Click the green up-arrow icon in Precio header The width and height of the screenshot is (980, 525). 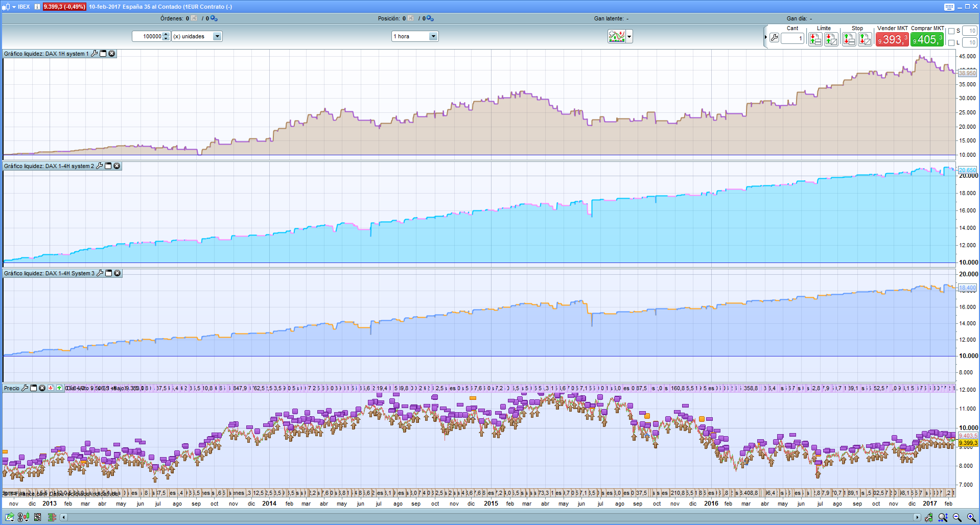point(59,388)
